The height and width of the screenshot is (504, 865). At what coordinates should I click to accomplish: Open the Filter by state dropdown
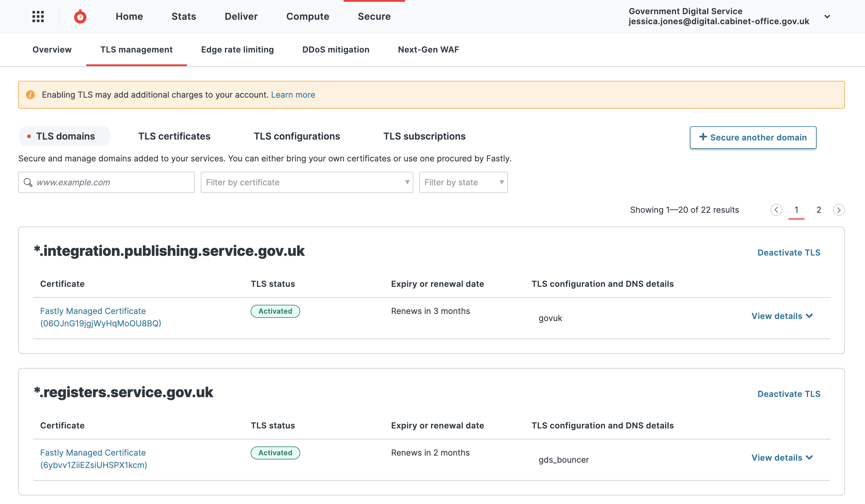point(463,182)
